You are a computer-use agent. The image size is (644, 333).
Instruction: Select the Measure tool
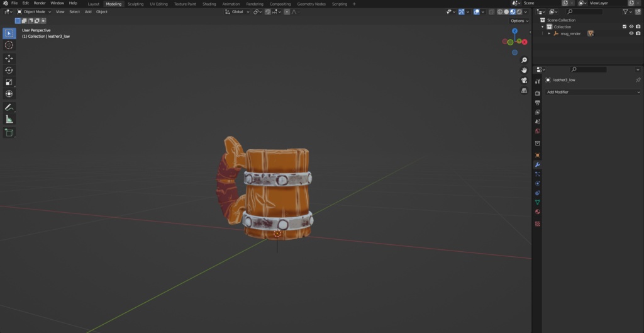[9, 120]
